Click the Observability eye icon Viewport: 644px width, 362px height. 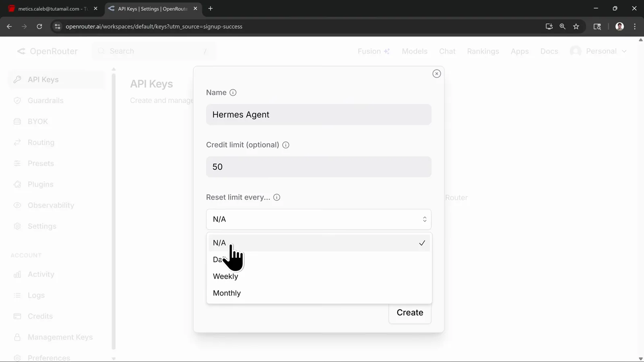[17, 205]
